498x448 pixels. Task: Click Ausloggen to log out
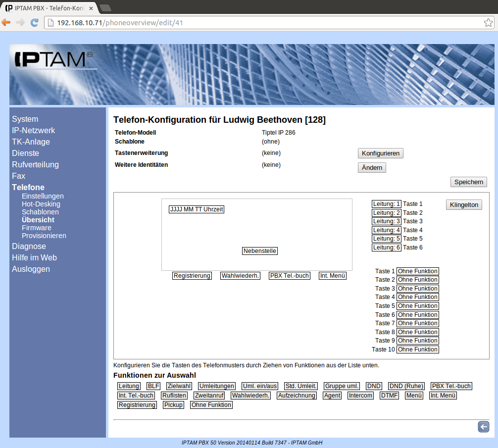click(31, 269)
